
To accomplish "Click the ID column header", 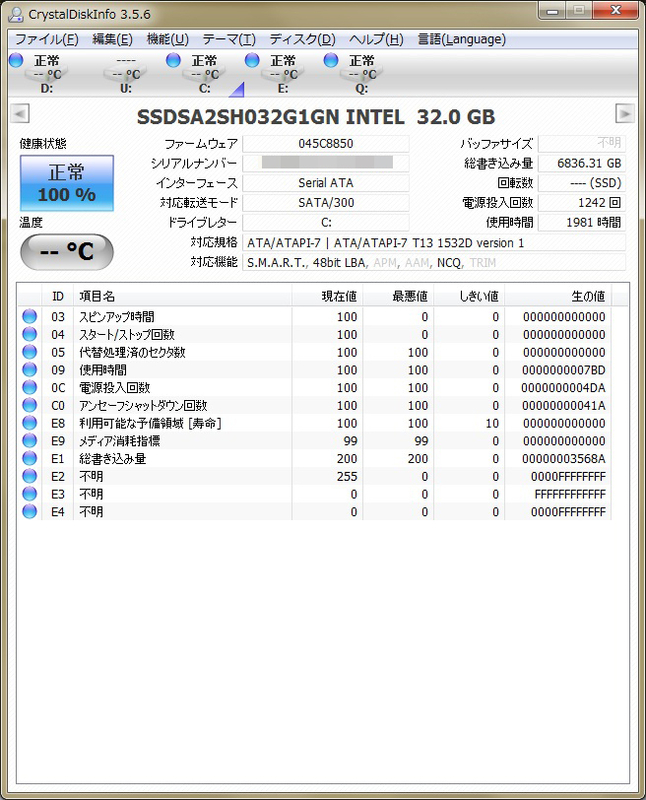I will (57, 296).
